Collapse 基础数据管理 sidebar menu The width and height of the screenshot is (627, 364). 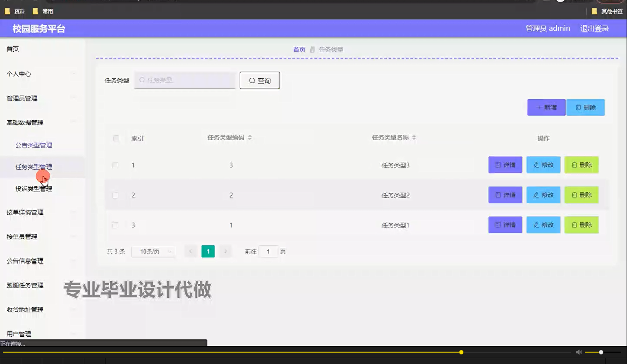tap(25, 122)
